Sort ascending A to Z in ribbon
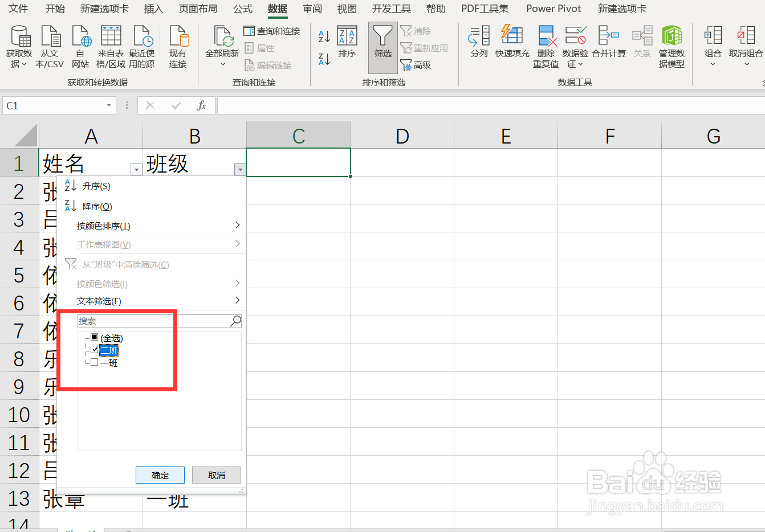 324,36
